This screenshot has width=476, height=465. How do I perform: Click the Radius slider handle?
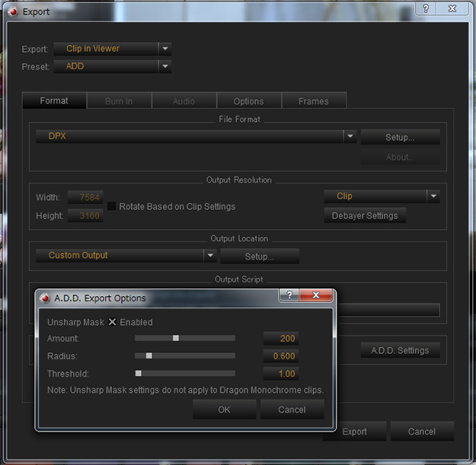tap(149, 355)
